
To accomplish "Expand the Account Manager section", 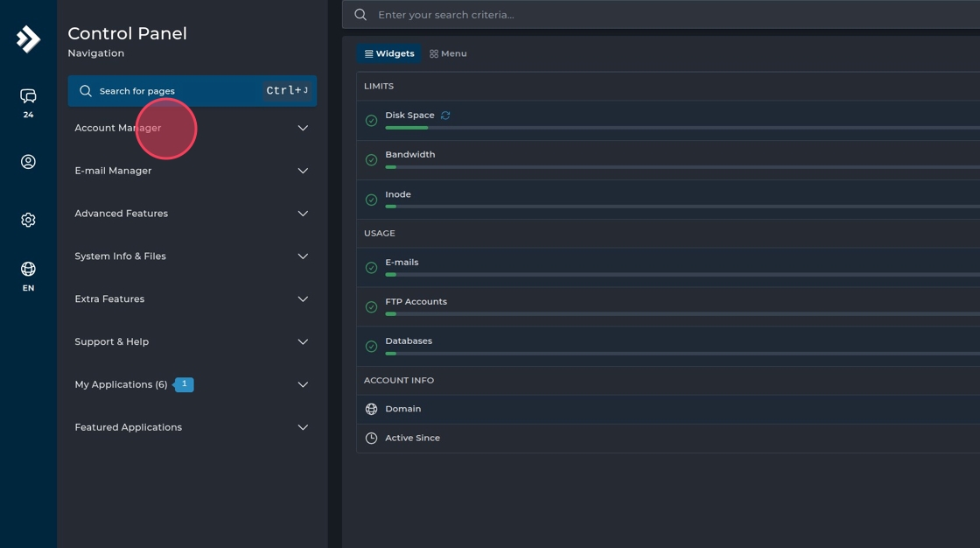I will [x=118, y=128].
